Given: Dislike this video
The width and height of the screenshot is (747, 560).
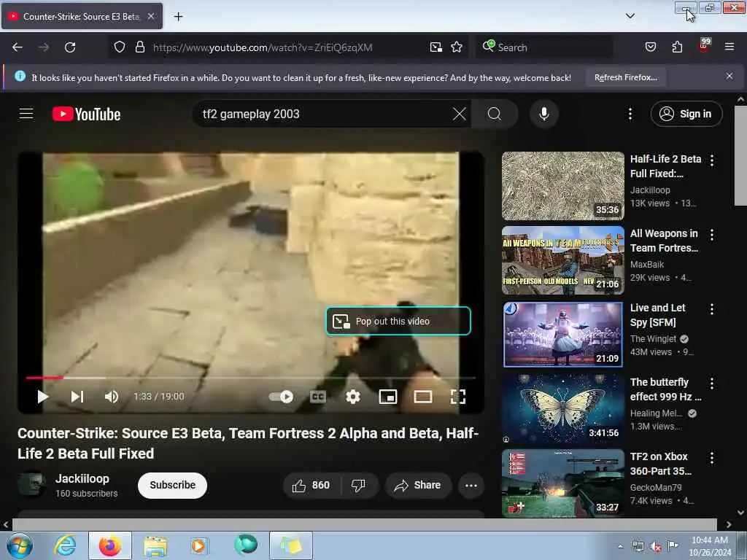Looking at the screenshot, I should click(359, 485).
